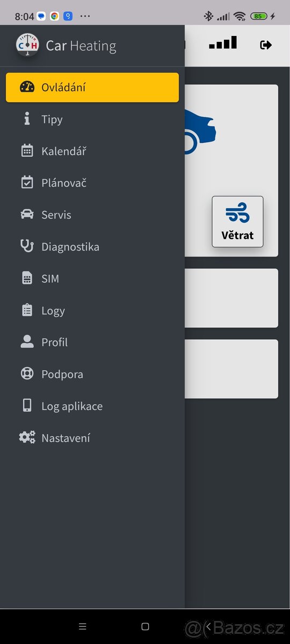Tap the Android home square button

point(145,626)
